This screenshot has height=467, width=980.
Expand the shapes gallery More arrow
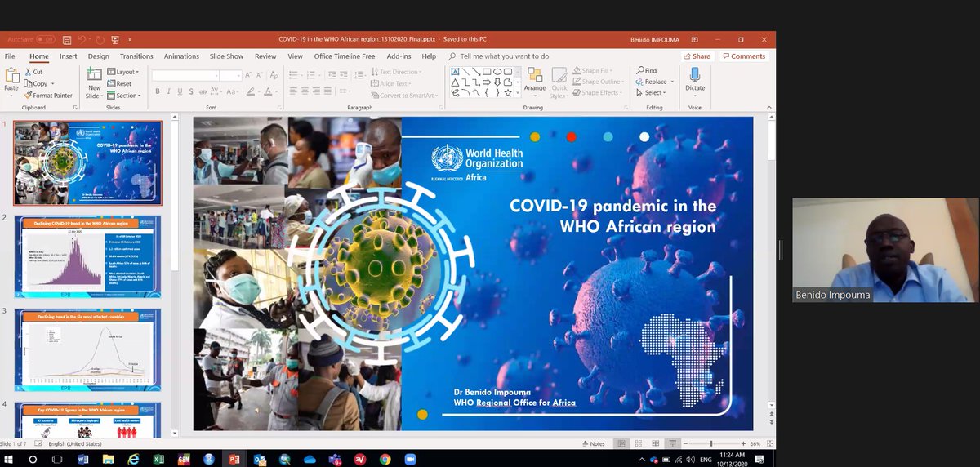[519, 94]
